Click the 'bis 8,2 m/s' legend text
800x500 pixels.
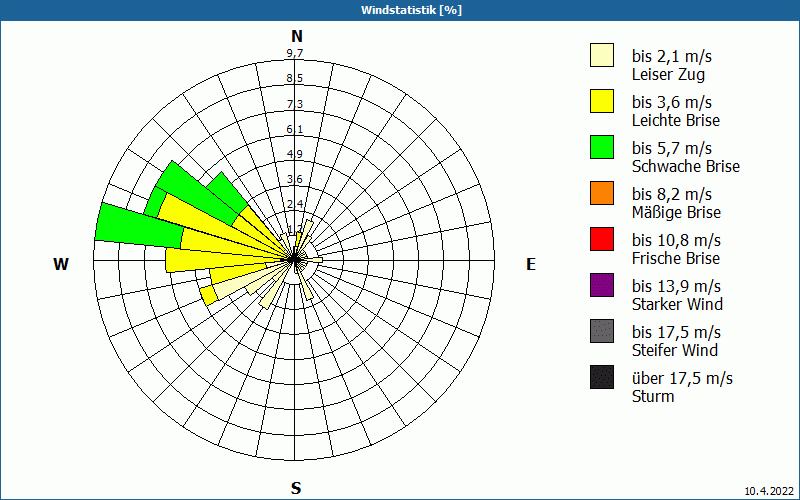pos(671,194)
